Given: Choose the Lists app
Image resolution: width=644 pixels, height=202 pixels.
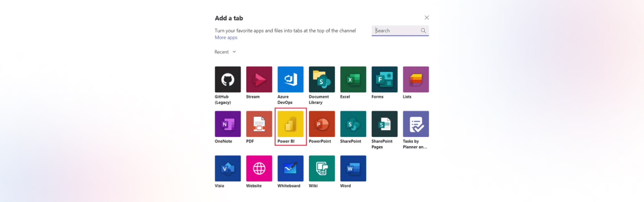Looking at the screenshot, I should pos(416,79).
